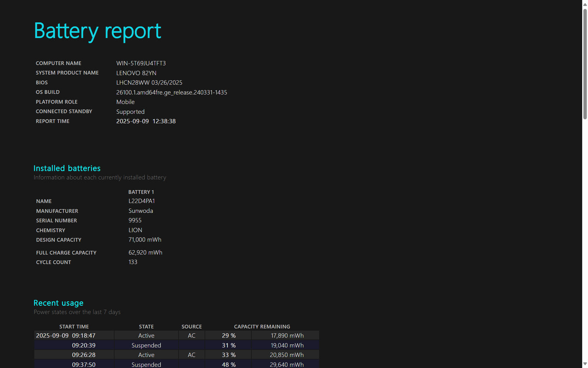Click the START TIME column header
The width and height of the screenshot is (588, 368).
[x=74, y=326]
